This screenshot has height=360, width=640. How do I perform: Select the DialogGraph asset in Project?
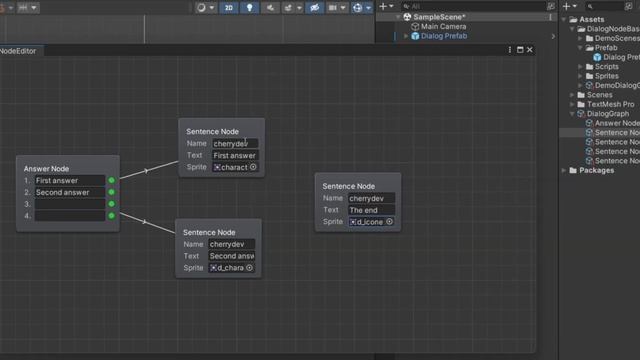tap(608, 114)
